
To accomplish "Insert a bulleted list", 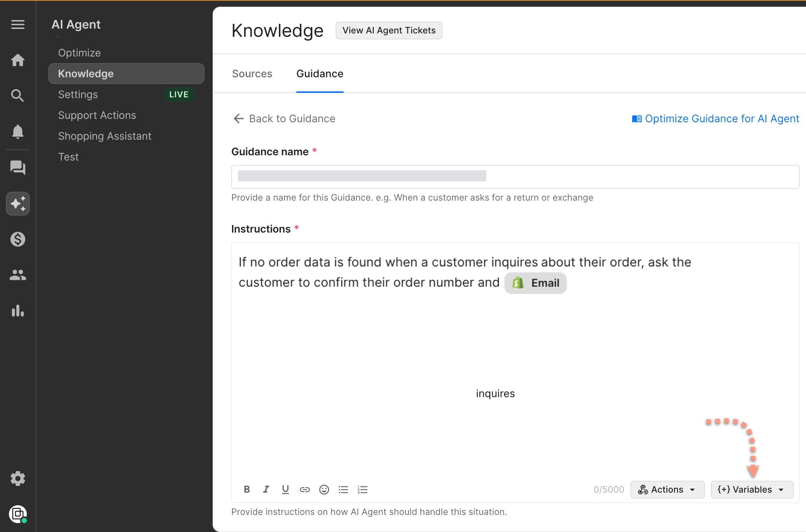I will [343, 490].
